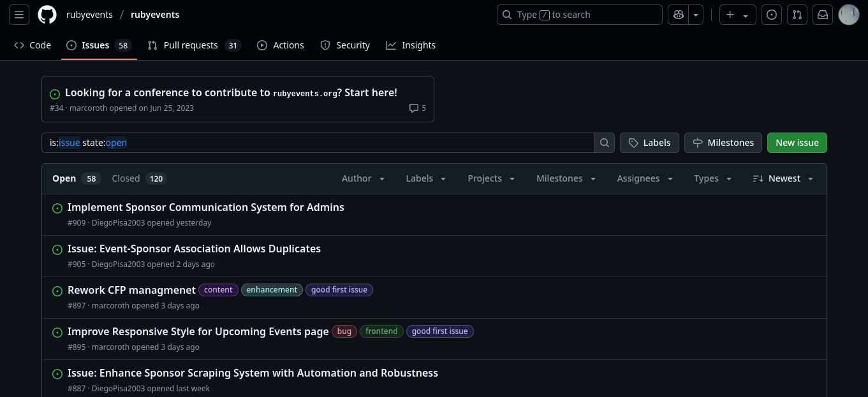The height and width of the screenshot is (397, 868).
Task: Open the Milestones button
Action: (723, 143)
